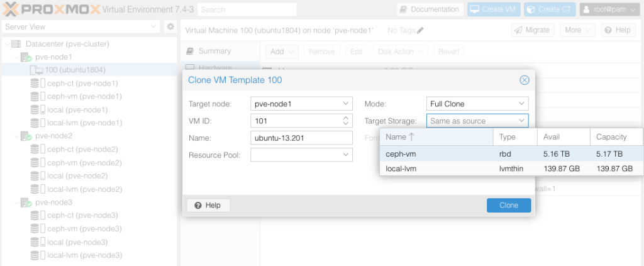This screenshot has width=644, height=266.
Task: Click the storage icon beside ceph-vm (pve-node2)
Action: coord(38,162)
